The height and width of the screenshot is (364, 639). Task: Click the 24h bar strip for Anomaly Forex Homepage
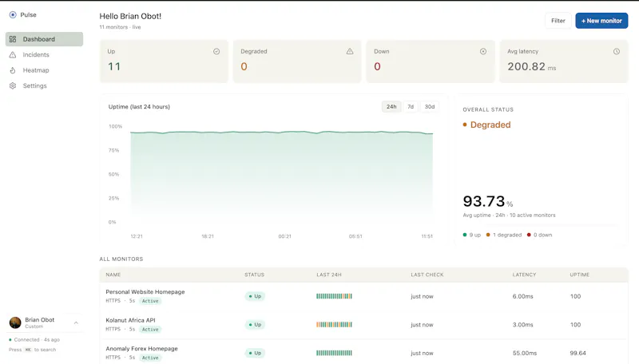tap(334, 353)
